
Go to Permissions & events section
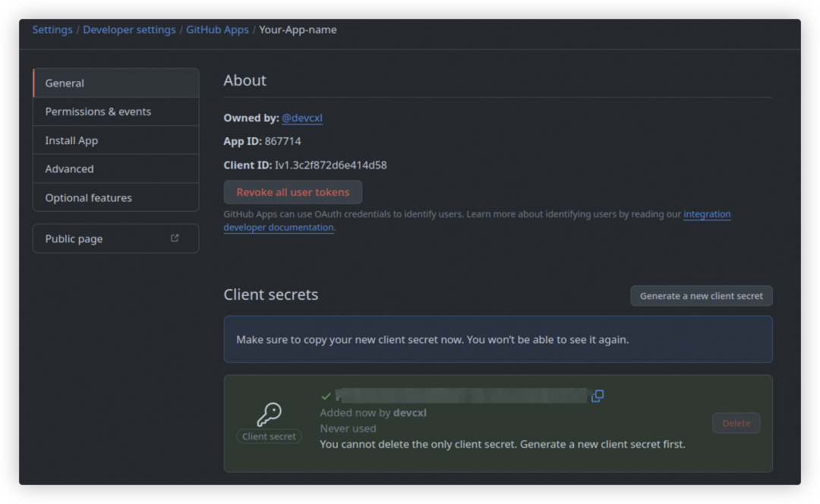point(116,112)
